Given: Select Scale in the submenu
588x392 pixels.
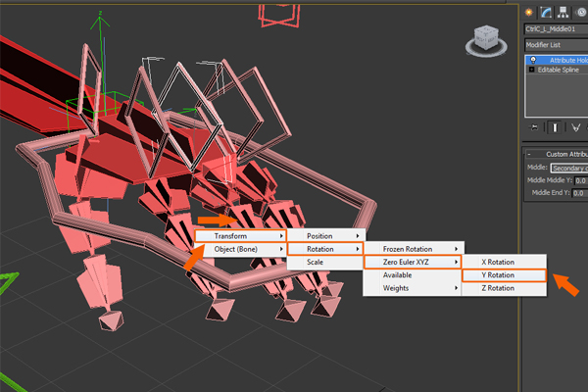Looking at the screenshot, I should (325, 263).
